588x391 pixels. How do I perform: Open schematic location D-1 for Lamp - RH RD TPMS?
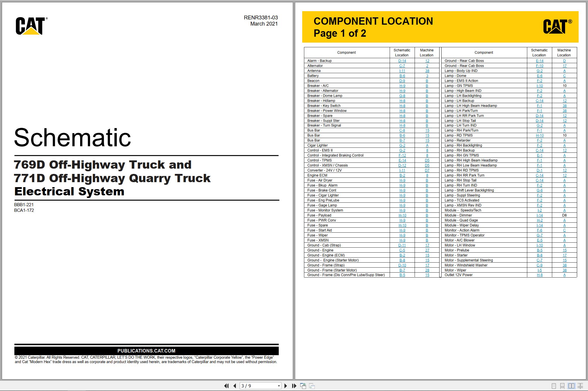tap(539, 170)
